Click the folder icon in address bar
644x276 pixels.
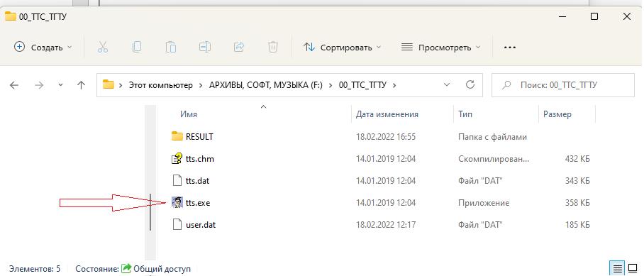point(109,85)
